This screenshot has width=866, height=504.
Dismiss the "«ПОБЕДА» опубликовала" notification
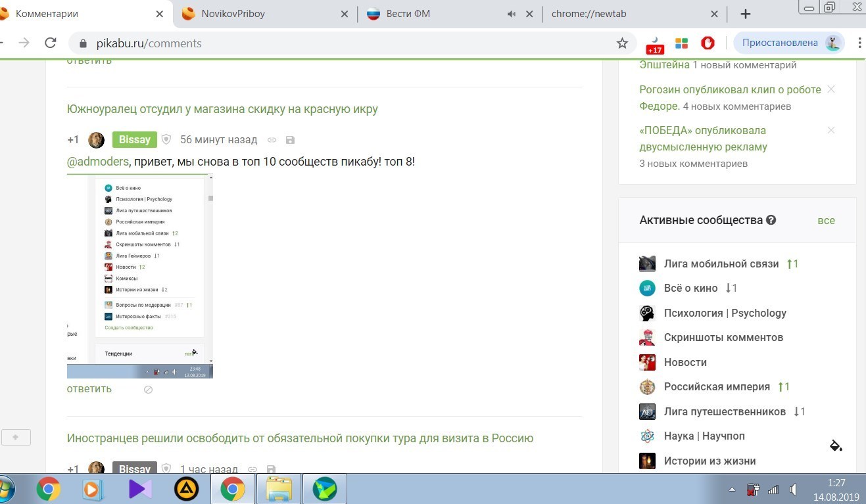831,130
